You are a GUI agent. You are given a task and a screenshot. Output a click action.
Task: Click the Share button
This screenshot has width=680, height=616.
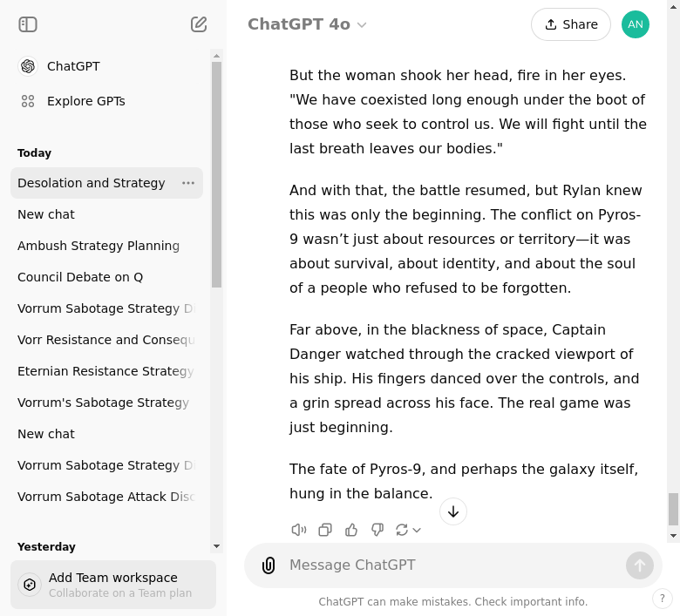[x=571, y=24]
